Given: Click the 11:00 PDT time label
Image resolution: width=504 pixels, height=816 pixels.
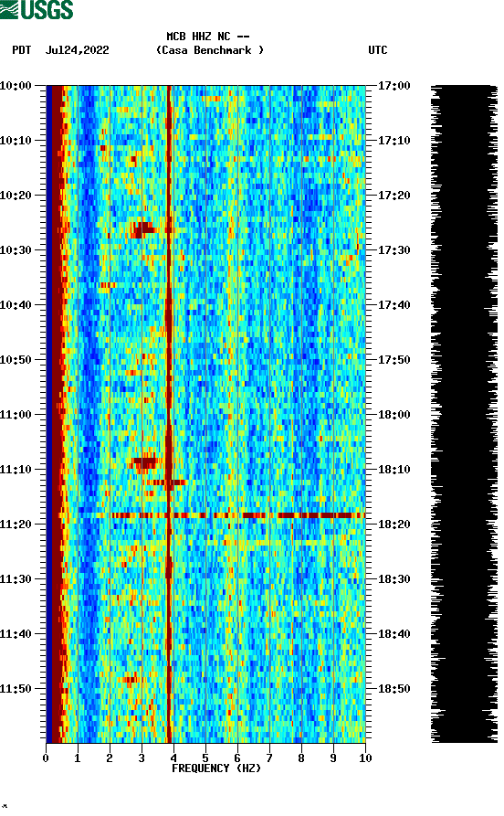Looking at the screenshot, I should pos(16,414).
